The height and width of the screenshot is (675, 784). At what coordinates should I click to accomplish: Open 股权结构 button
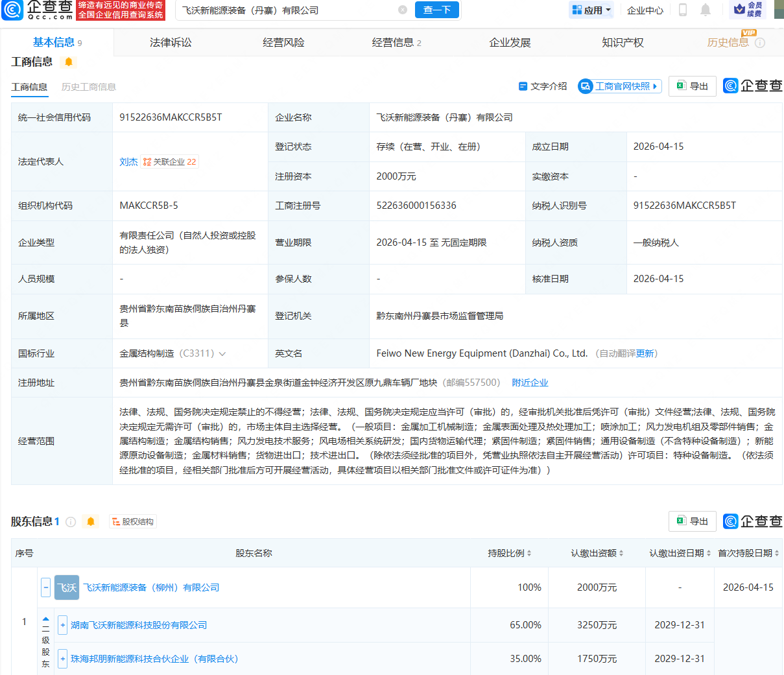(133, 522)
